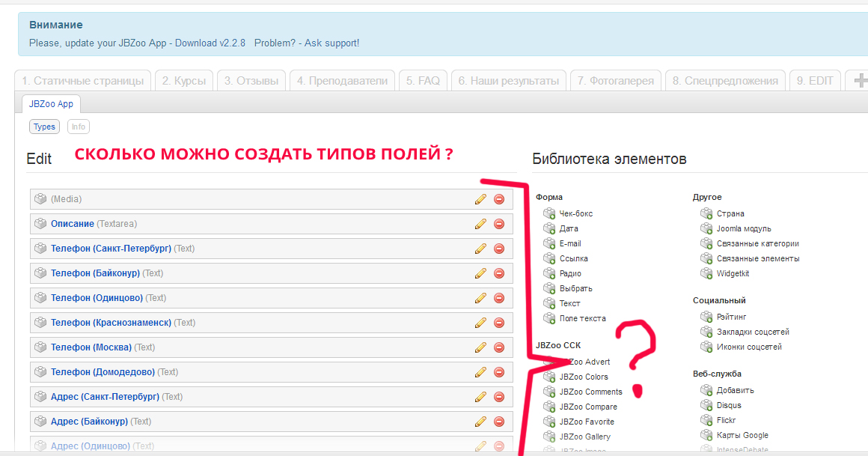868x456 pixels.
Task: Click the Types button
Action: coord(44,127)
